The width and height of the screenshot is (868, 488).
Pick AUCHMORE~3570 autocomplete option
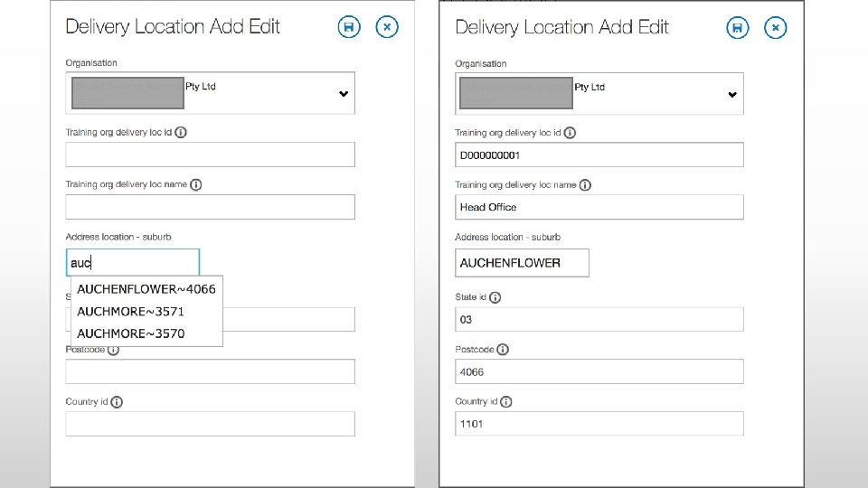click(130, 333)
